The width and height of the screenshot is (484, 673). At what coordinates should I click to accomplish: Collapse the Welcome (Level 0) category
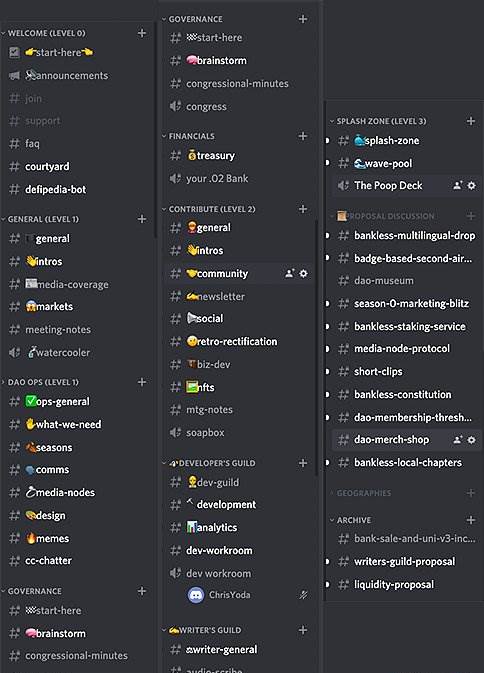coord(43,33)
